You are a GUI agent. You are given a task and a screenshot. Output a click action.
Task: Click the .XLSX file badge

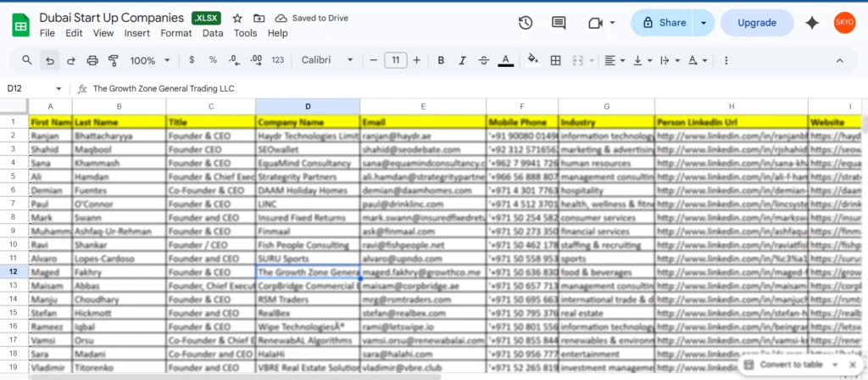click(x=207, y=19)
